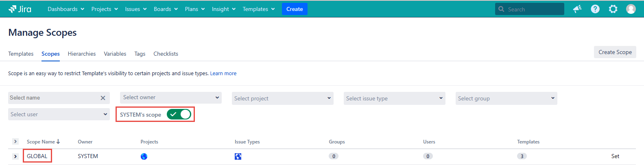644x165 pixels.
Task: Click the globe icon under Projects
Action: (144, 156)
